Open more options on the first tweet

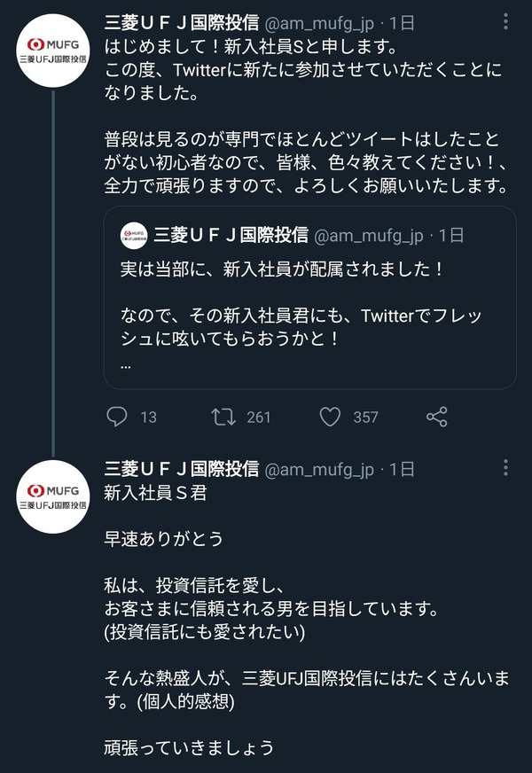tap(505, 23)
